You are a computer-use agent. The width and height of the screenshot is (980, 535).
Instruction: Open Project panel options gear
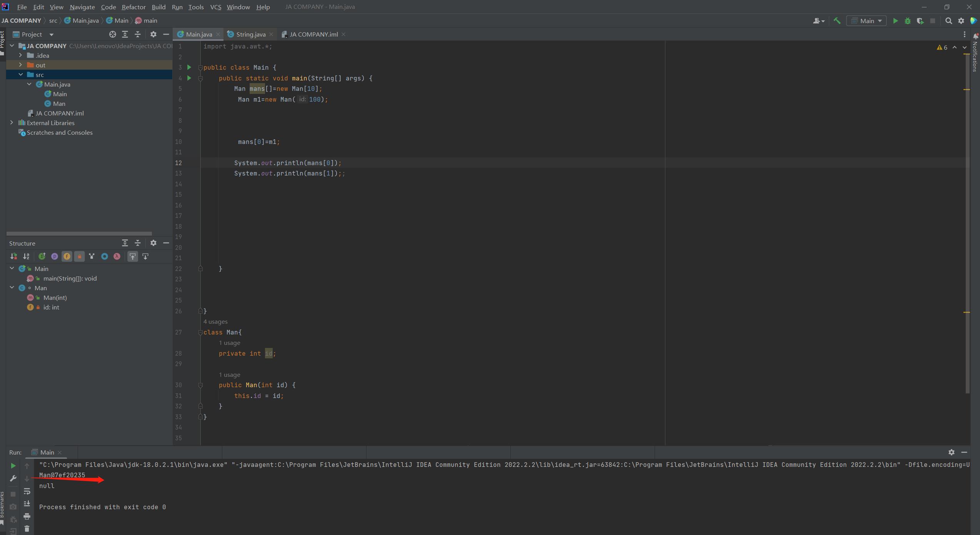[x=153, y=34]
